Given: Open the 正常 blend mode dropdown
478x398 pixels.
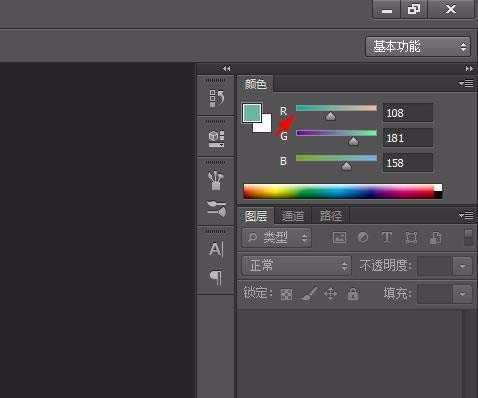Looking at the screenshot, I should [296, 266].
